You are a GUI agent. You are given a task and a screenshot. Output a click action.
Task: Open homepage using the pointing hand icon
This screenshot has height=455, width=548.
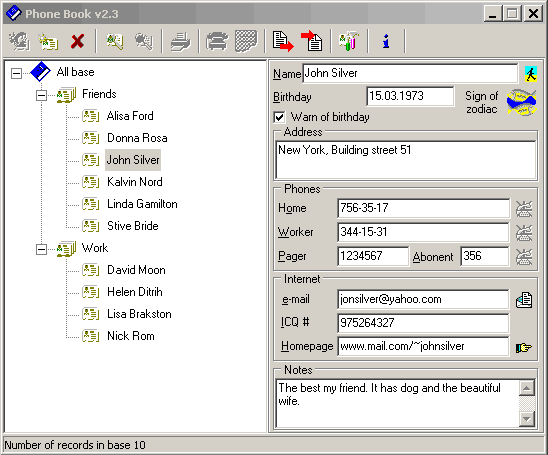tap(524, 347)
